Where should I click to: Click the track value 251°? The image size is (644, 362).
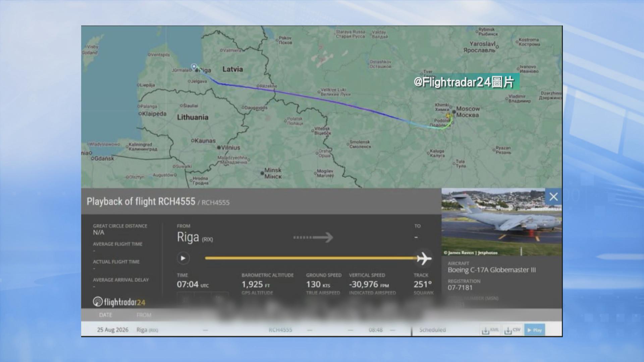pyautogui.click(x=423, y=285)
